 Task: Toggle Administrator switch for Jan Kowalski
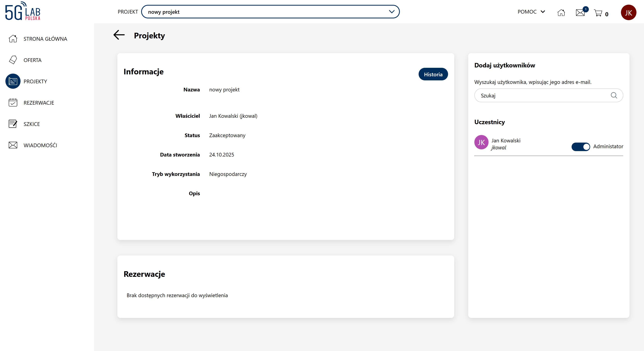tap(580, 147)
